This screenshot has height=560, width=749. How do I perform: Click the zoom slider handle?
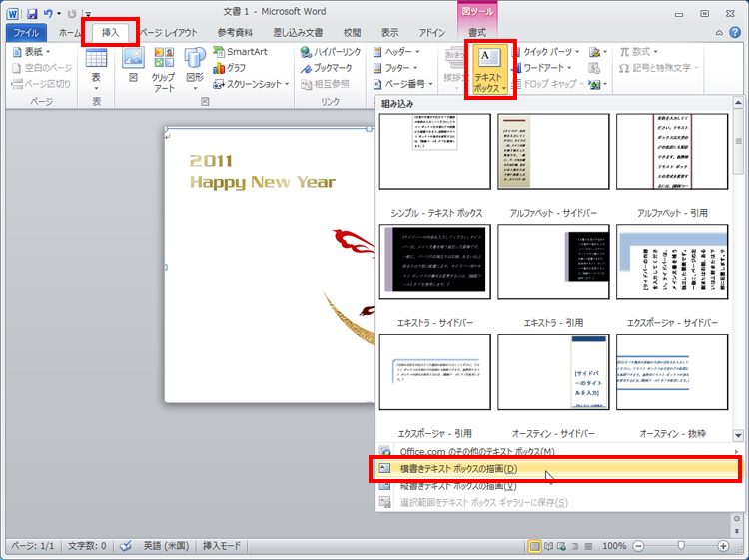(x=681, y=545)
